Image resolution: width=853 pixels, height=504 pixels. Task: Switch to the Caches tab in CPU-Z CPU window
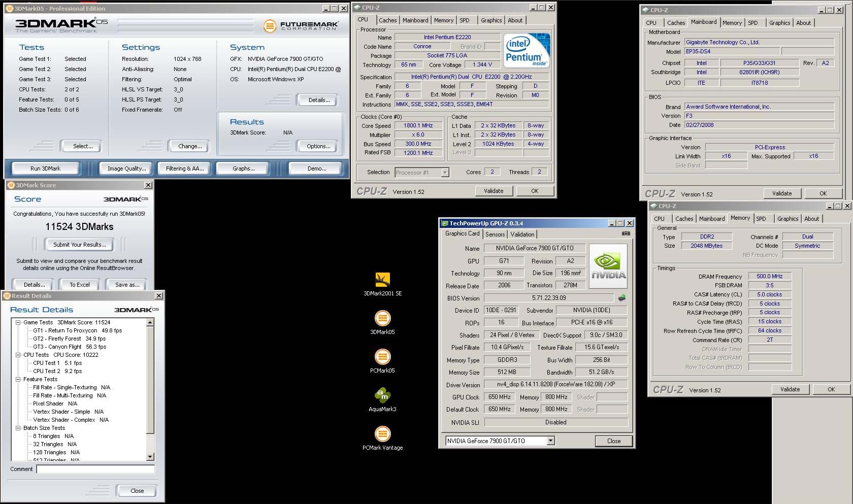[387, 20]
